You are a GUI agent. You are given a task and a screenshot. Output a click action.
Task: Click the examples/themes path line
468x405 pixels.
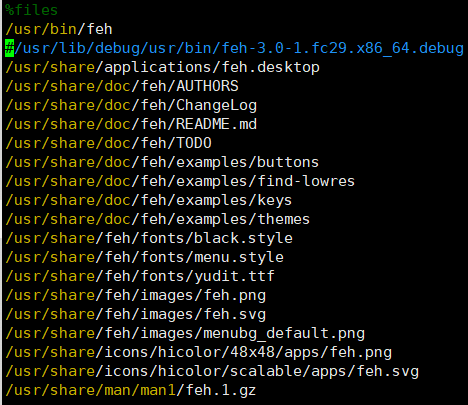158,219
